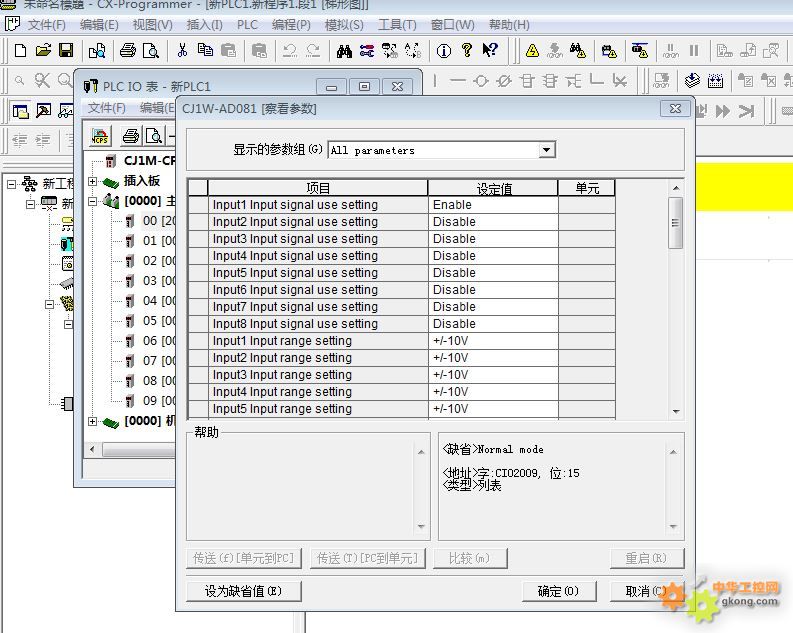Click the pause icon in main toolbar
Viewport: 793px width, 633px height.
click(694, 51)
